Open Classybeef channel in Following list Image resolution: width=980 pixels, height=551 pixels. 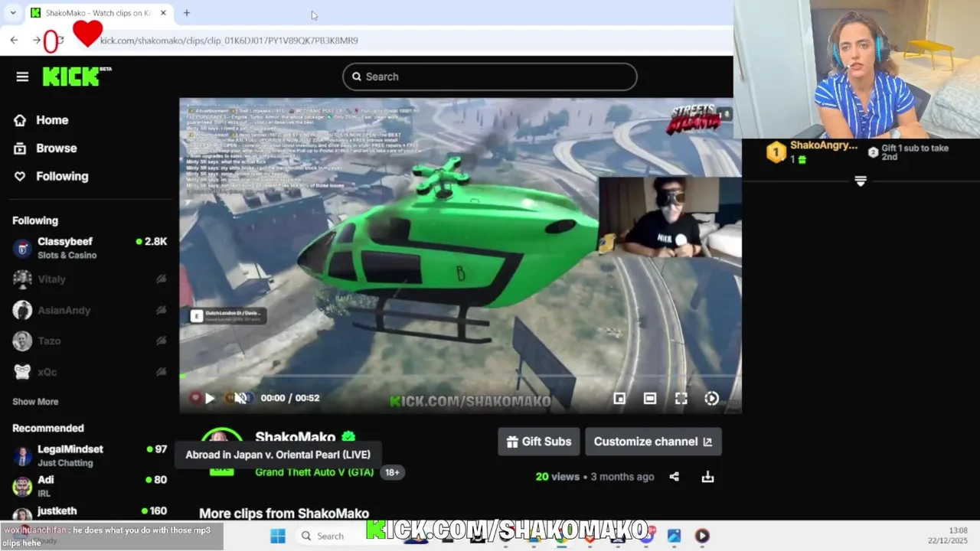click(x=90, y=248)
